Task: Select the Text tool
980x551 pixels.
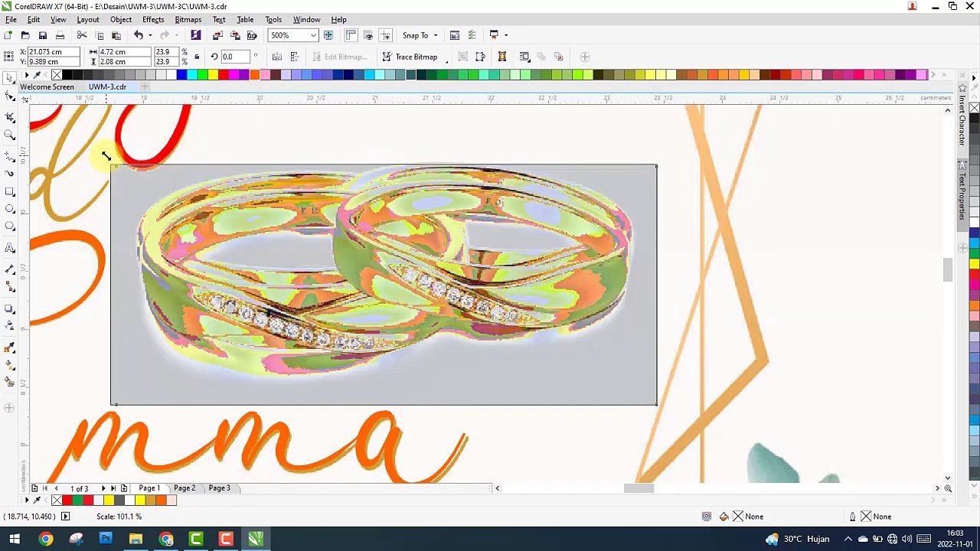Action: coord(10,248)
